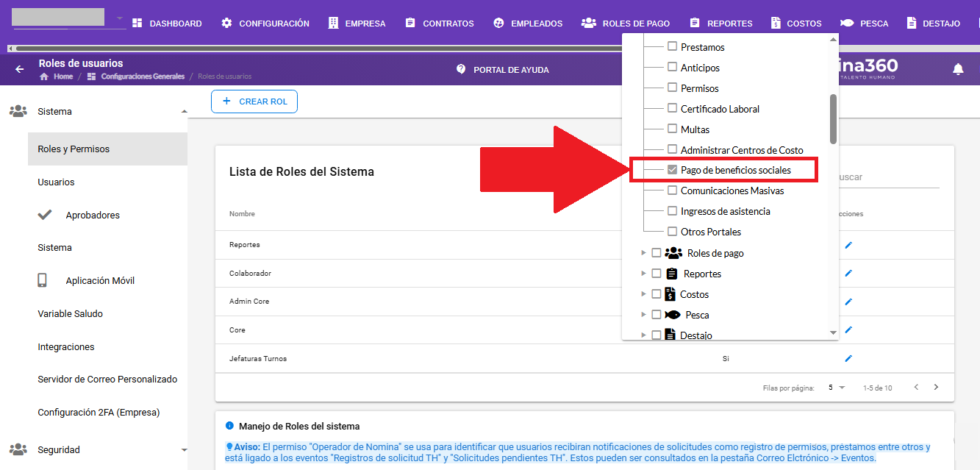Click the edit pencil for Jefaturas Turnos role
980x470 pixels.
click(848, 359)
